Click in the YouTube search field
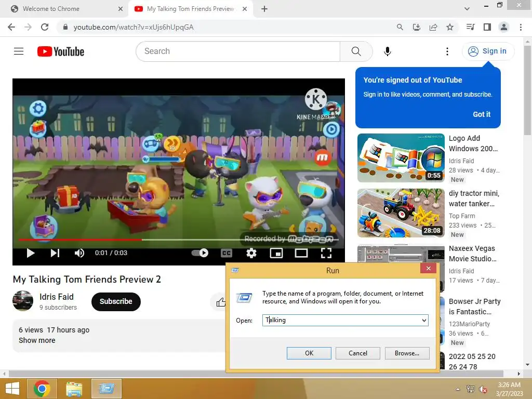The height and width of the screenshot is (399, 532). pos(238,51)
